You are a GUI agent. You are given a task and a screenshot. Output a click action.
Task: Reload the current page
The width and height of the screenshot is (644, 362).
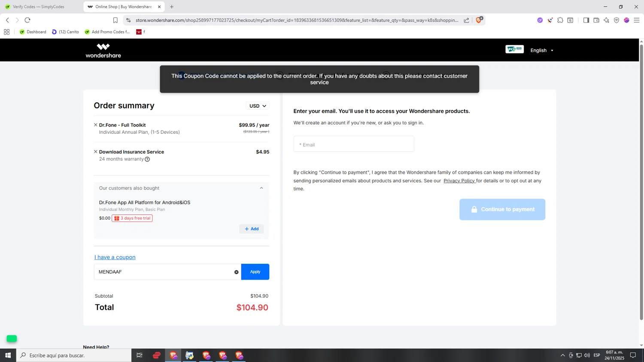coord(27,20)
